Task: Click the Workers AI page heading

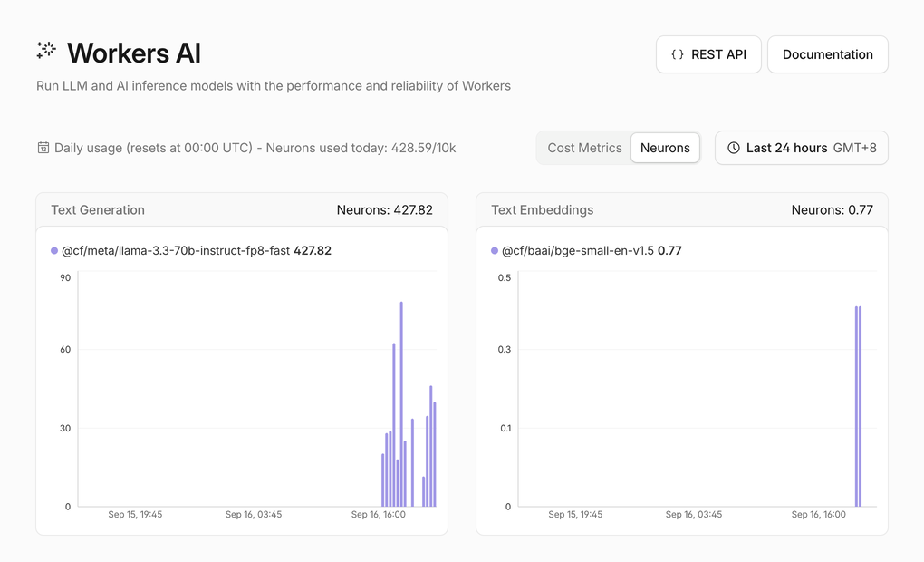Action: [x=134, y=53]
